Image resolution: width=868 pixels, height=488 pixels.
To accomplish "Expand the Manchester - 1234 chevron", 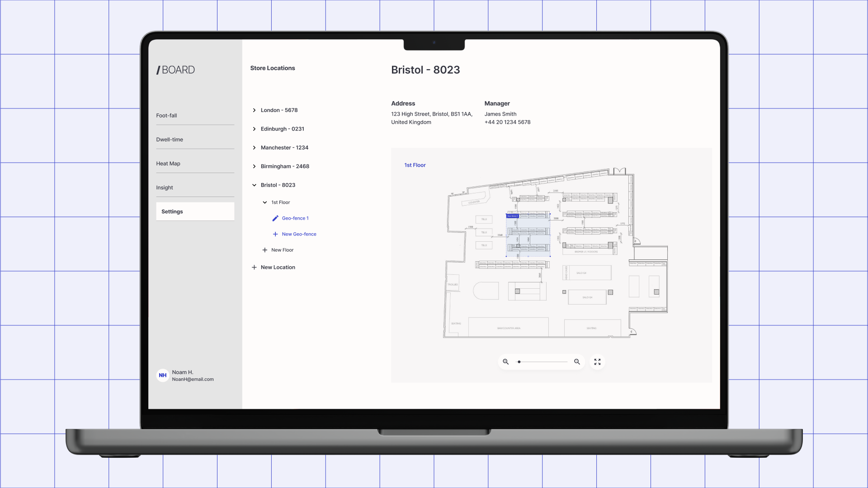I will (x=255, y=148).
